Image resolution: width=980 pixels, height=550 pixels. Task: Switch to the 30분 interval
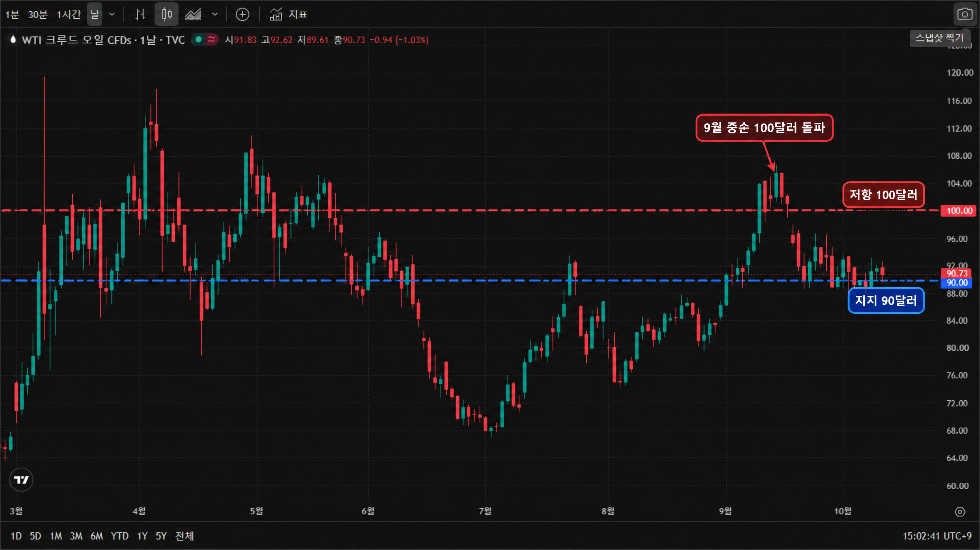tap(38, 14)
